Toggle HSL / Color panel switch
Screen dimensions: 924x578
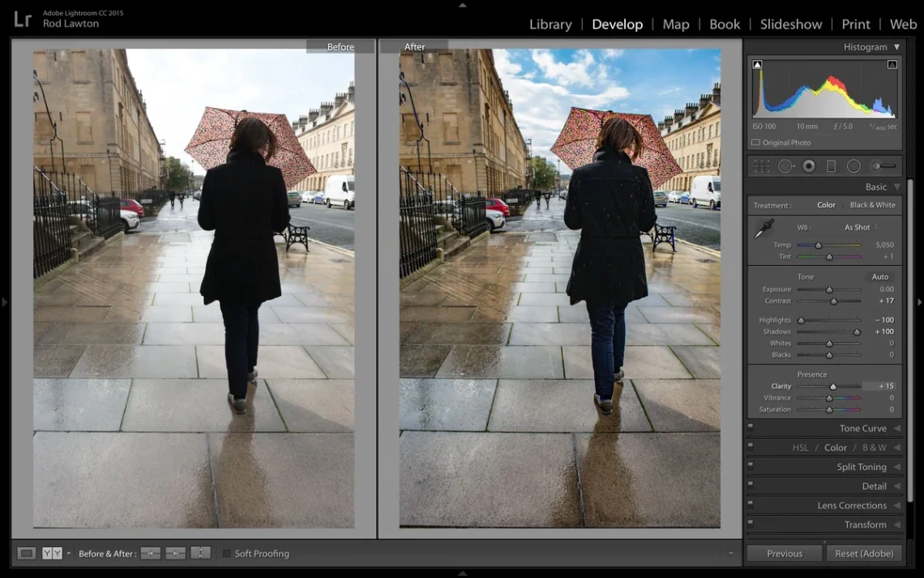[751, 445]
